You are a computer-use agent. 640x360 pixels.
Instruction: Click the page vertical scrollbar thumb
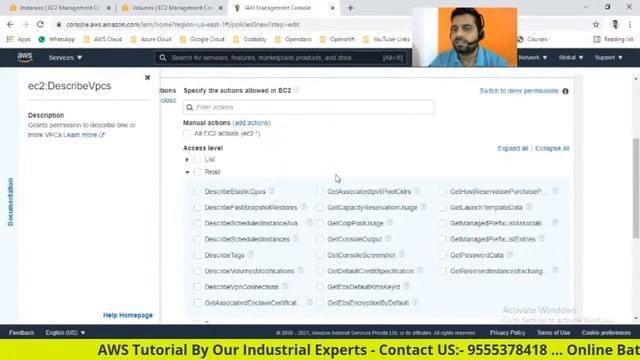click(636, 188)
